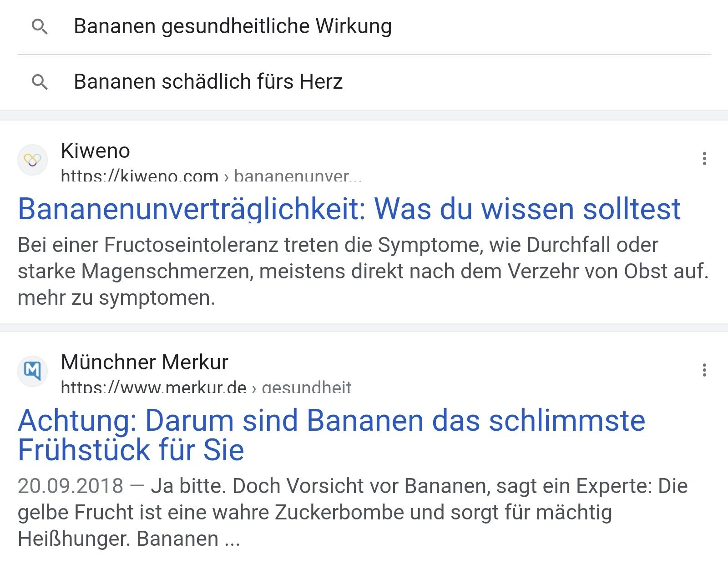
Task: Click the magnifier icon beside "Bananen gesundheitliche Wirkung"
Action: click(40, 27)
